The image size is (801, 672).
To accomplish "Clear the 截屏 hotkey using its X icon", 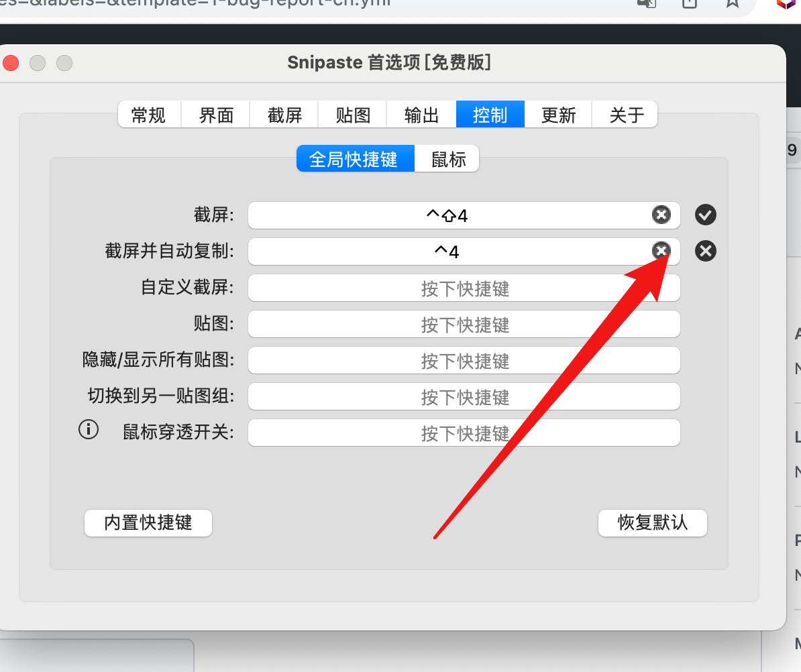I will point(661,215).
